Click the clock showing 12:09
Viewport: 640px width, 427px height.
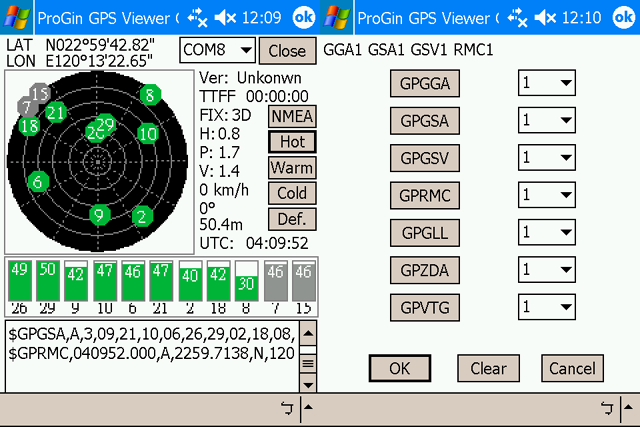pyautogui.click(x=262, y=18)
